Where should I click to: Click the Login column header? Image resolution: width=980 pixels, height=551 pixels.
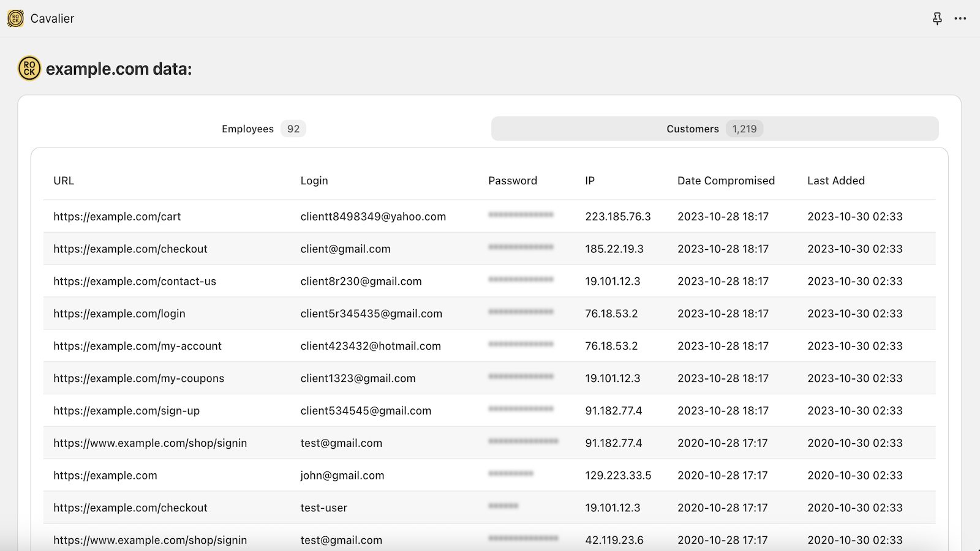(x=314, y=181)
